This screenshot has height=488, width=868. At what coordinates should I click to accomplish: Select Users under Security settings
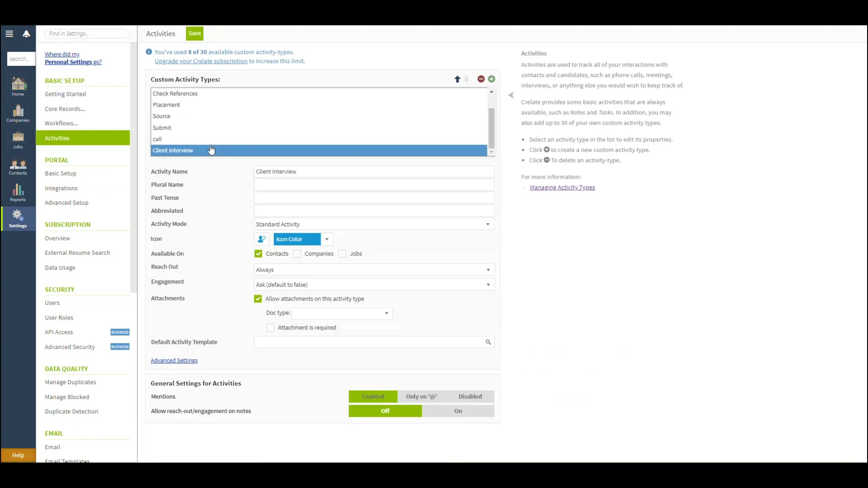point(52,303)
